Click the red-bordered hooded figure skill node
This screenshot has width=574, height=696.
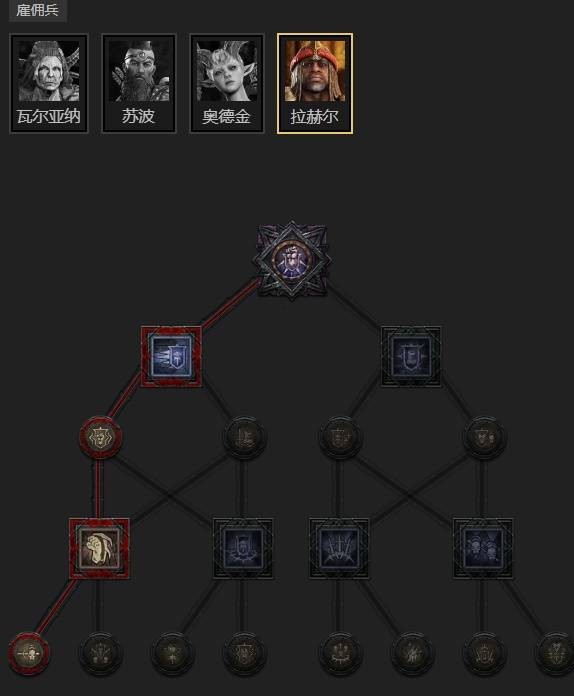[x=99, y=549]
